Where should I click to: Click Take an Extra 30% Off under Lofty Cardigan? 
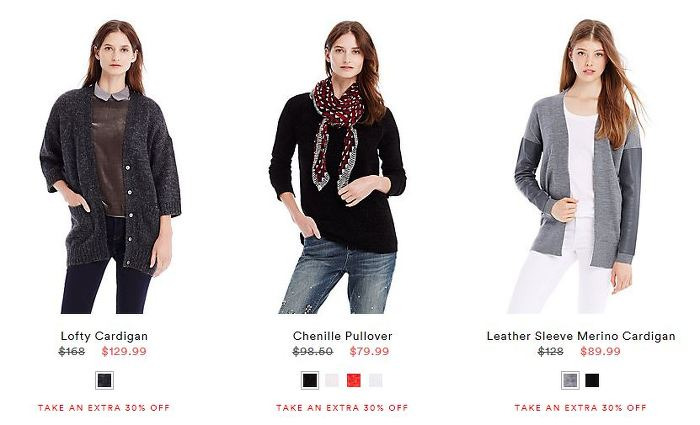[x=104, y=408]
